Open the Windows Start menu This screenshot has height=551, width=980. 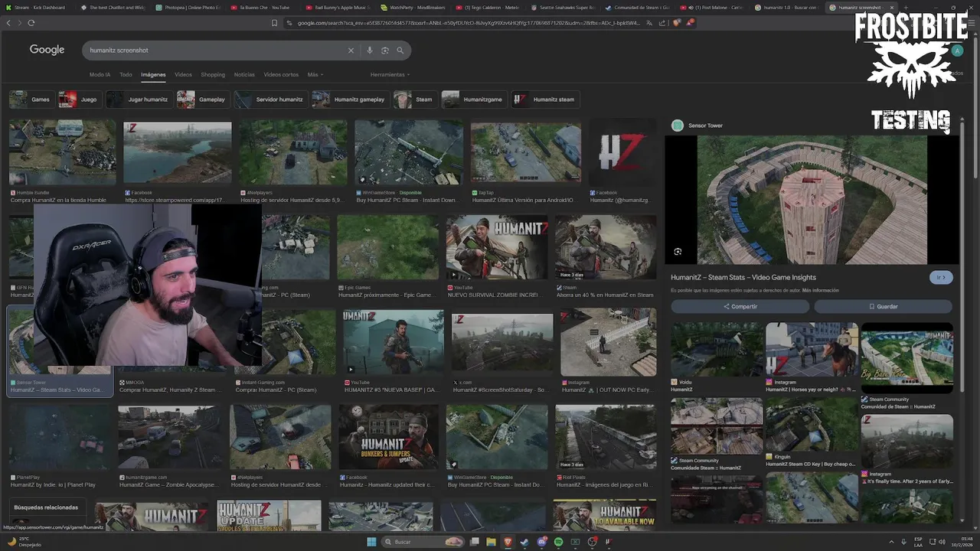tap(371, 542)
